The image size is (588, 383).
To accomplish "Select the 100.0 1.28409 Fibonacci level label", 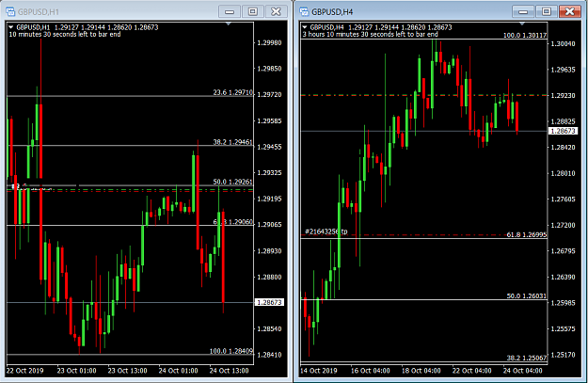I will coord(231,351).
